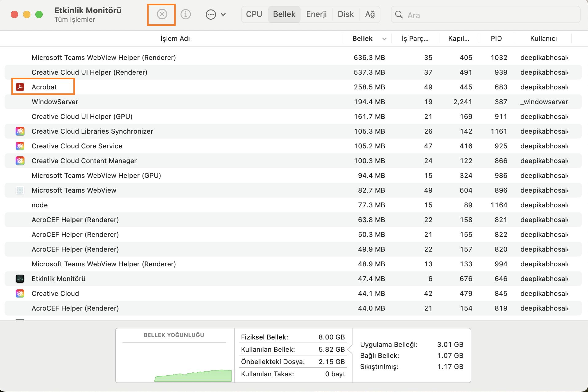The height and width of the screenshot is (392, 588).
Task: Click the Acrobat app icon in the list
Action: click(20, 87)
